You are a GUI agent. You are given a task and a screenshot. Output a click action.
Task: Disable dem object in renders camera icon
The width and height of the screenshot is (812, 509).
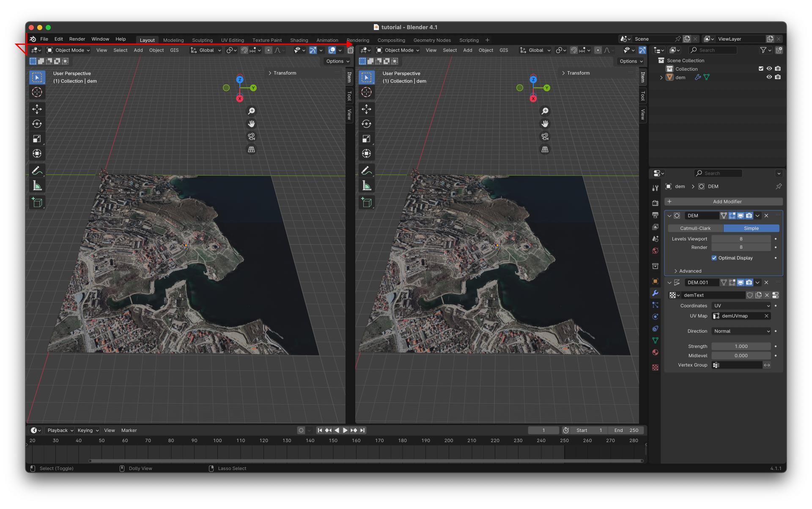point(778,77)
